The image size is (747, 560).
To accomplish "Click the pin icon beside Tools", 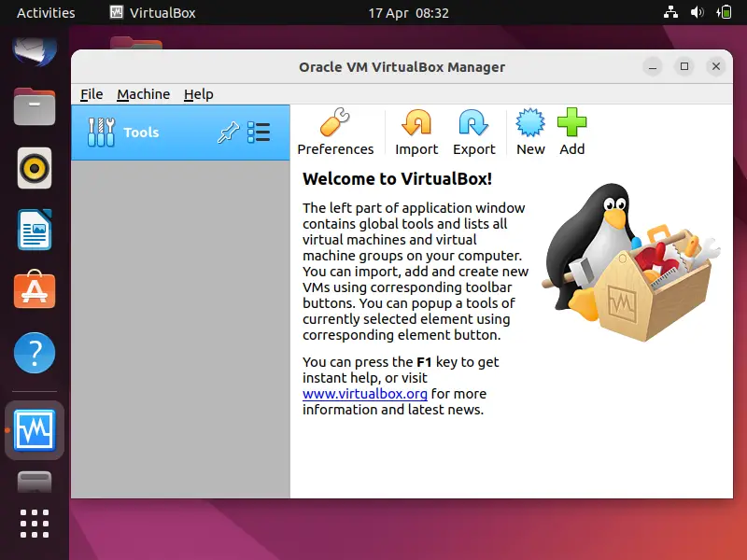I will pyautogui.click(x=228, y=133).
